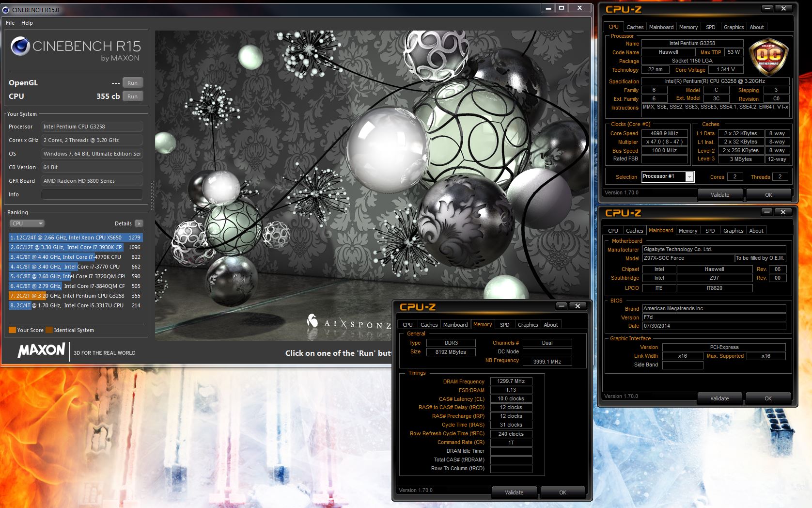
Task: Click the Multiplier x 47.0 value
Action: coord(665,142)
